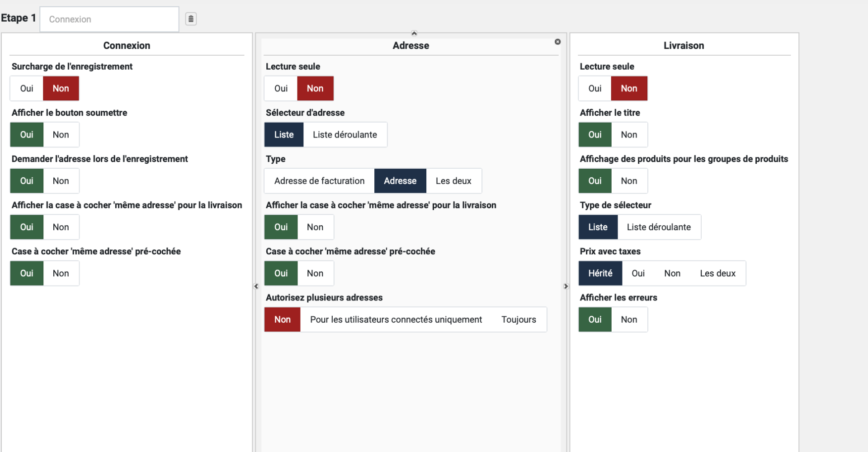Choose 'Liste déroulante' for Sélecteur d'adresse
The height and width of the screenshot is (452, 868).
(344, 135)
